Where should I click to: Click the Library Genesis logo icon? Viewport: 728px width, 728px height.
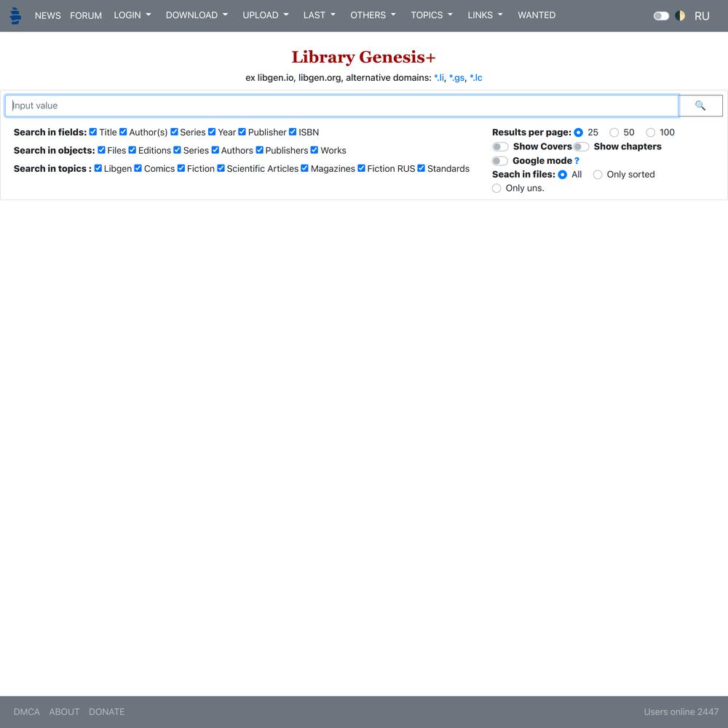15,16
